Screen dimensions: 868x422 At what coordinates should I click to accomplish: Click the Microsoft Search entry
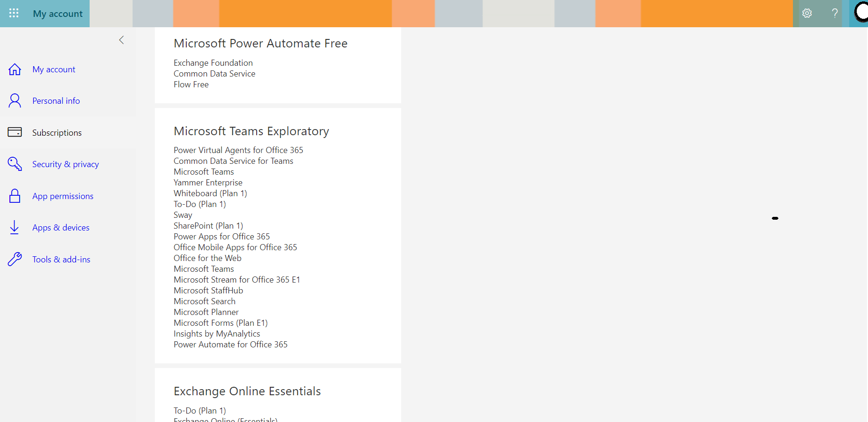[205, 301]
